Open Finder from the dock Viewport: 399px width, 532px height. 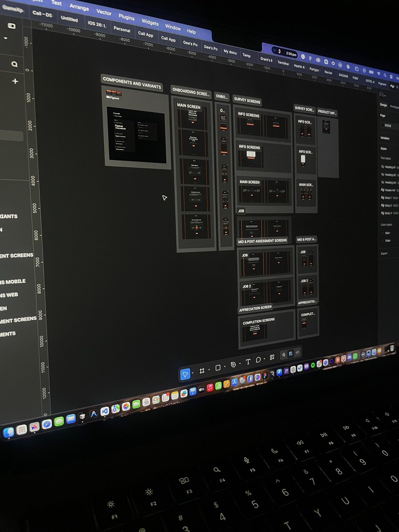(x=8, y=431)
